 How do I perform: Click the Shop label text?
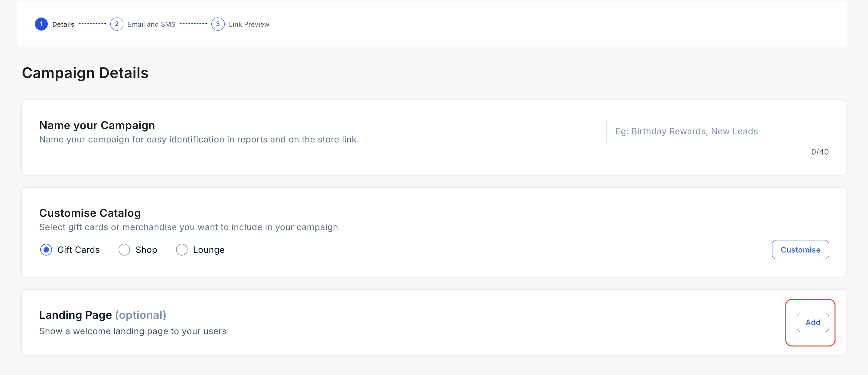click(146, 250)
